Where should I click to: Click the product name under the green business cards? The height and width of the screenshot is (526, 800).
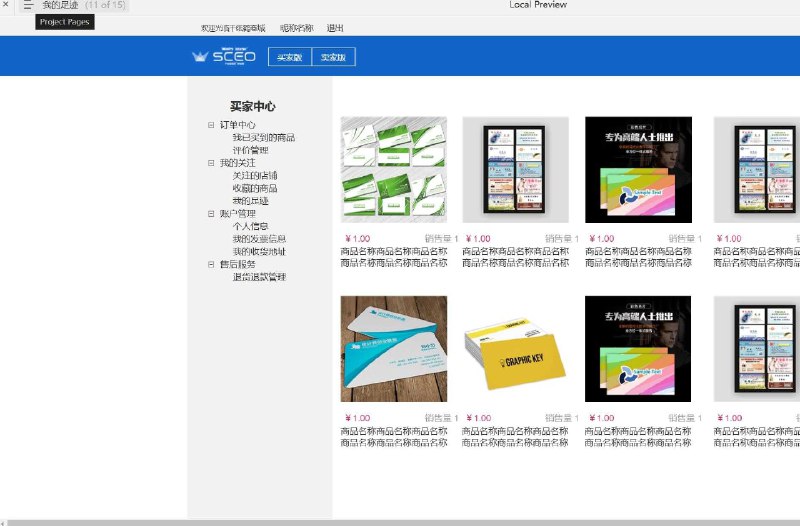point(394,257)
